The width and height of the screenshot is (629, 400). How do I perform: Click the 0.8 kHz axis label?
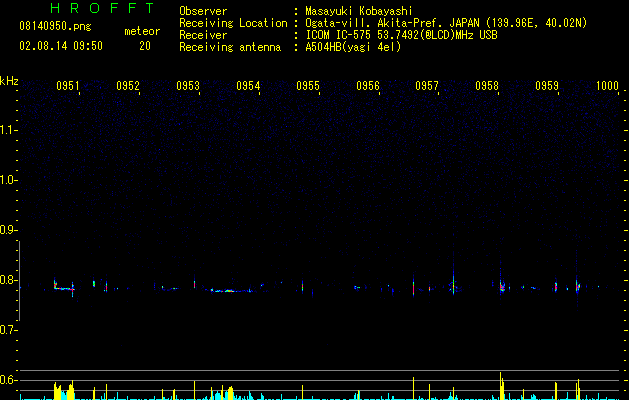(x=8, y=280)
